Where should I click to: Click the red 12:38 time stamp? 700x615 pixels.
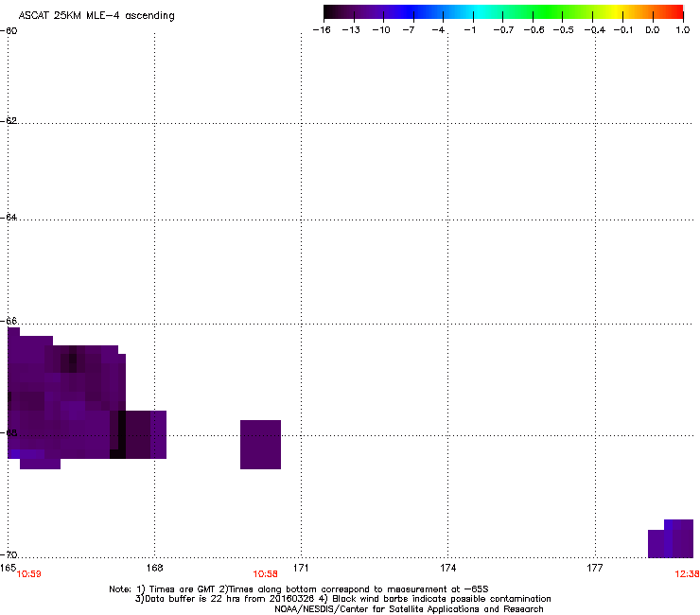[x=687, y=574]
